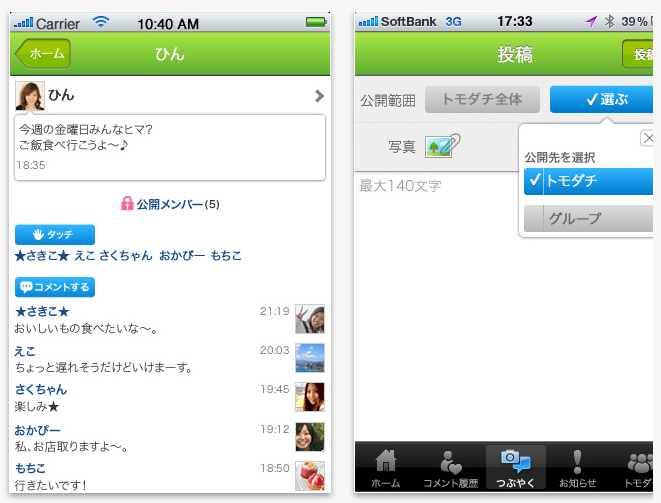Switch to the つぶやく tab
This screenshot has height=503, width=661.
tap(516, 468)
